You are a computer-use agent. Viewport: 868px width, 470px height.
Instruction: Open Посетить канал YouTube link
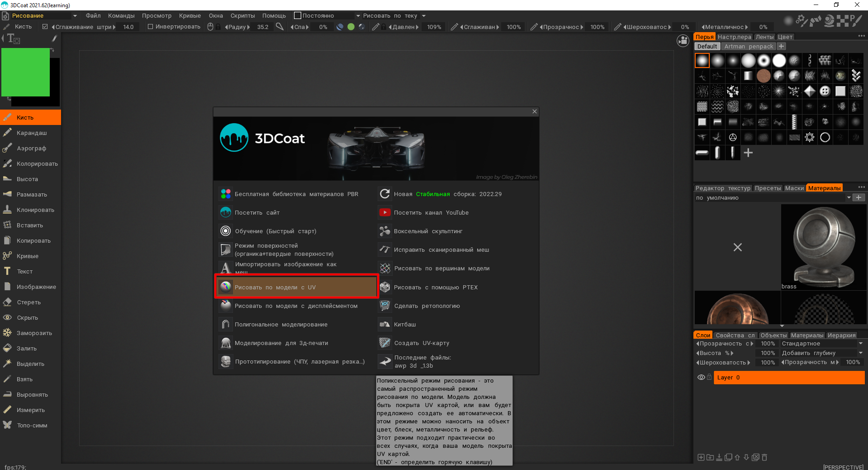[x=431, y=212]
